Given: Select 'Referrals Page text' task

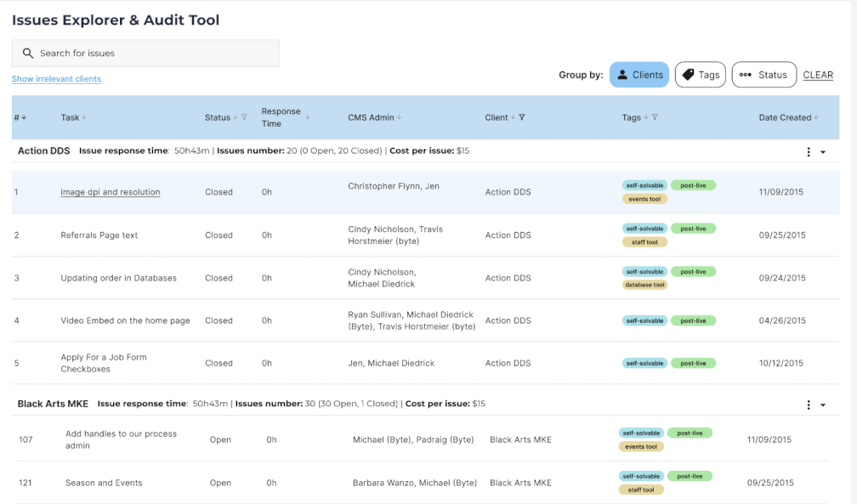Looking at the screenshot, I should [x=99, y=235].
